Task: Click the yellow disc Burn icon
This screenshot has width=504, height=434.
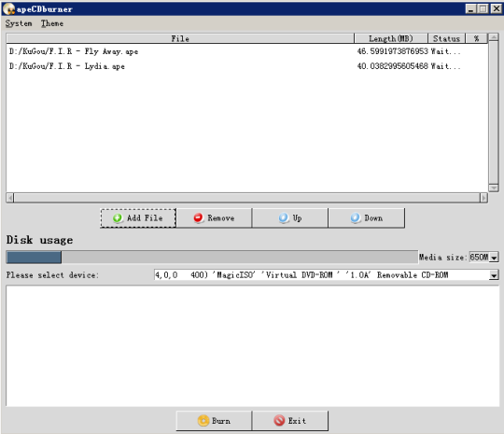Action: [203, 421]
